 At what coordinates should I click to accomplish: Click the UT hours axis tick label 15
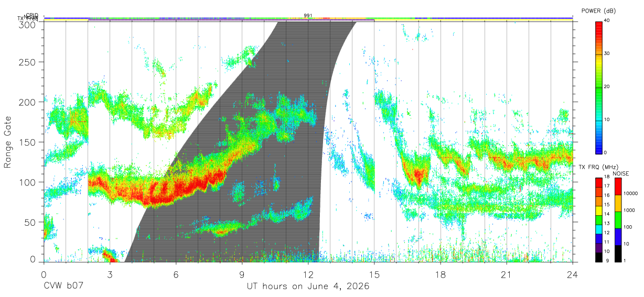[x=374, y=275]
